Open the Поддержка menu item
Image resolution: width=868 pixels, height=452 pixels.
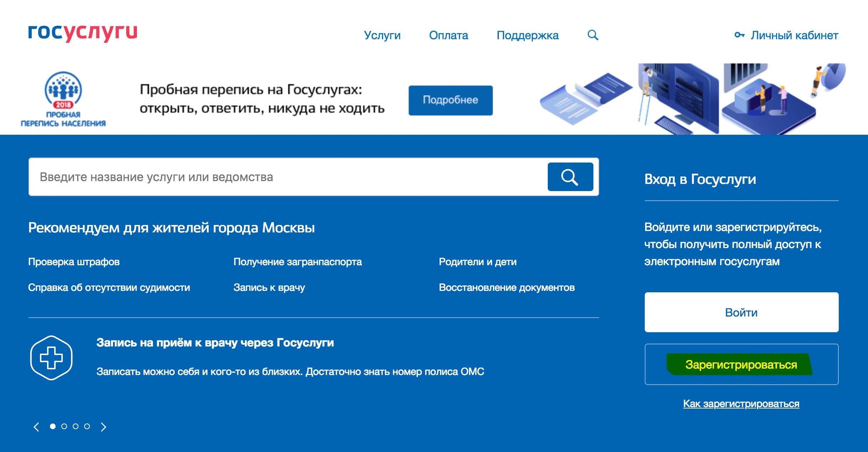coord(527,35)
